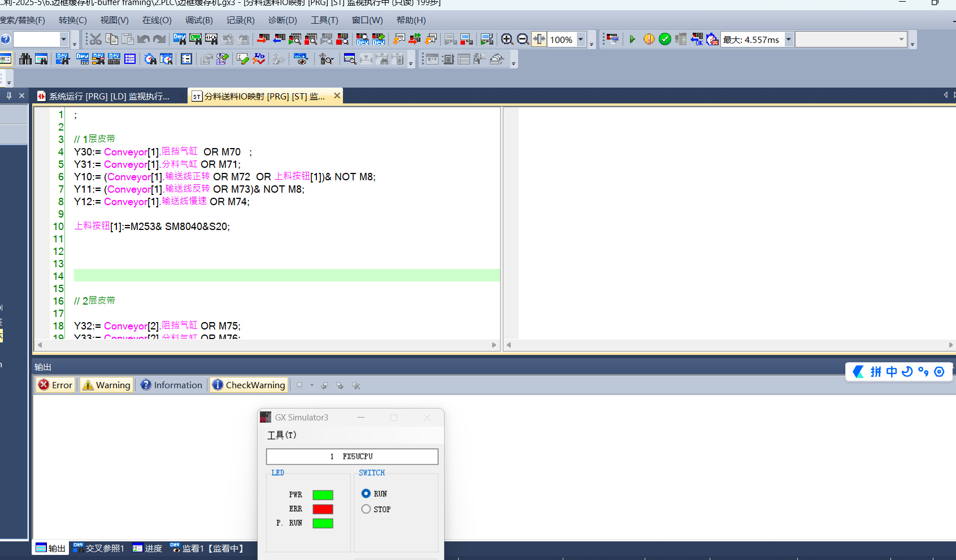Toggle the Error filter button

coord(55,385)
